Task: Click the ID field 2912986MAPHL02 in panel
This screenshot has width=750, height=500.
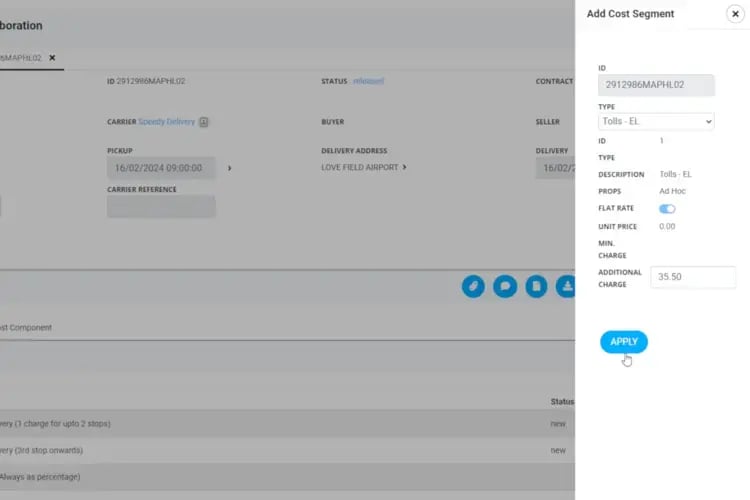Action: 656,85
